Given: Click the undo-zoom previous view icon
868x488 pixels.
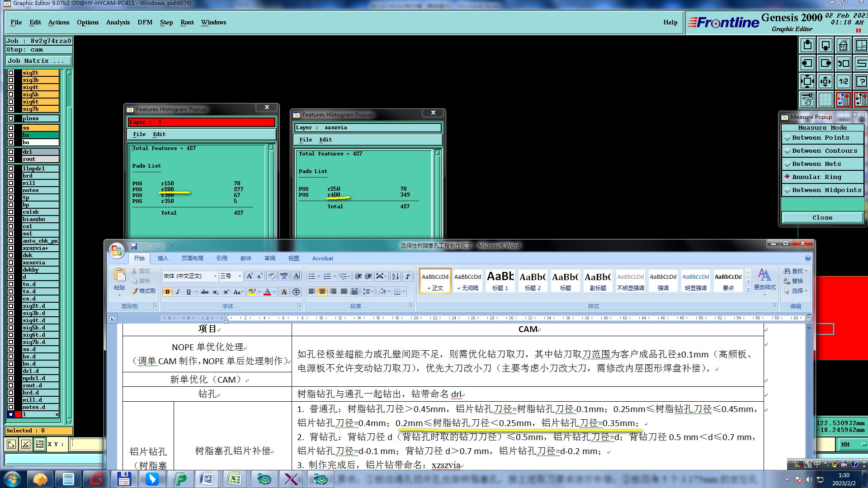Looking at the screenshot, I should (843, 64).
